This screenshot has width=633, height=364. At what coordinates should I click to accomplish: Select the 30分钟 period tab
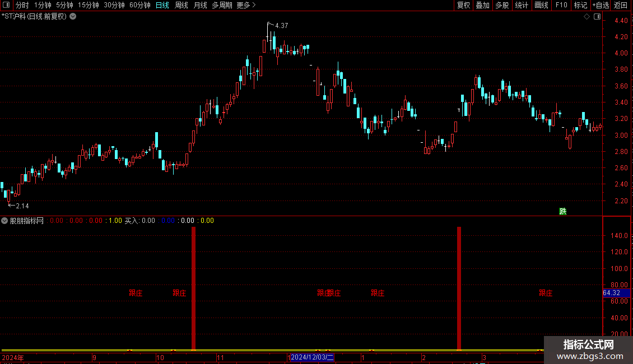coord(114,5)
